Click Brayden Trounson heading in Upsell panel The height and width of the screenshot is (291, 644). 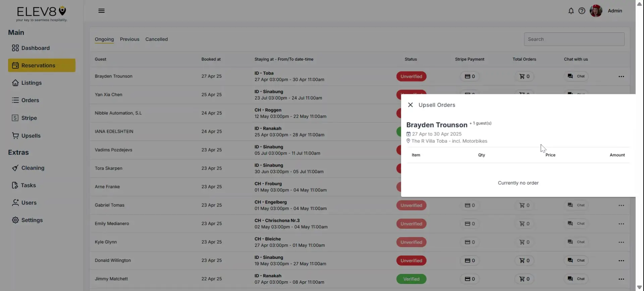[x=437, y=125]
